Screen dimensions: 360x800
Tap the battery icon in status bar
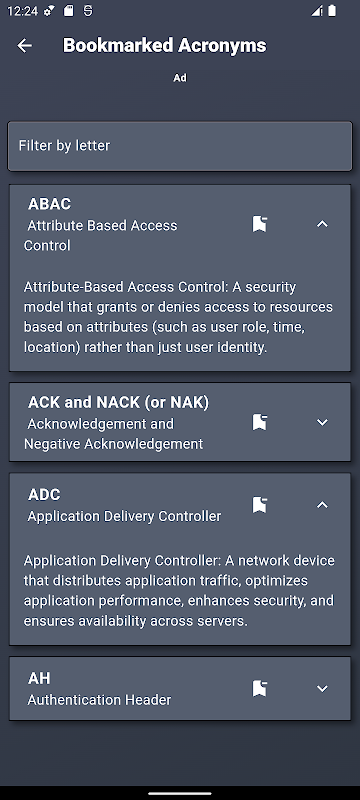click(x=332, y=11)
